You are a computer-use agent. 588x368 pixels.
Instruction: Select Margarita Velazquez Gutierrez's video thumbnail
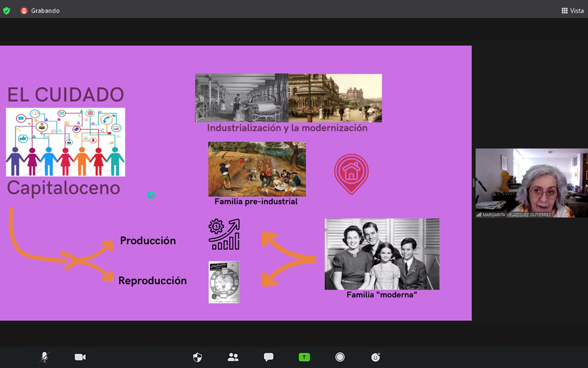click(531, 183)
